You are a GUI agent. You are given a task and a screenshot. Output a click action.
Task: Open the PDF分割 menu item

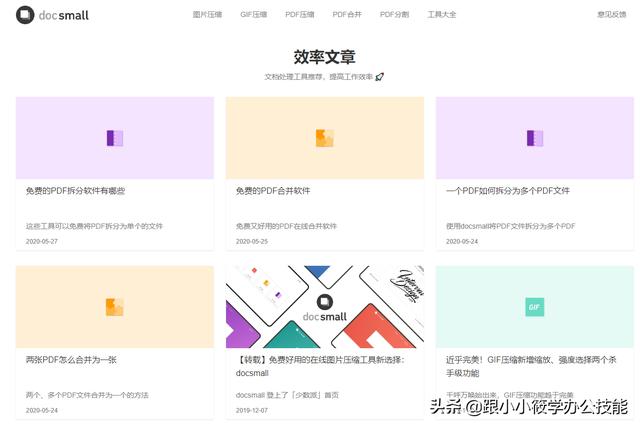[394, 15]
